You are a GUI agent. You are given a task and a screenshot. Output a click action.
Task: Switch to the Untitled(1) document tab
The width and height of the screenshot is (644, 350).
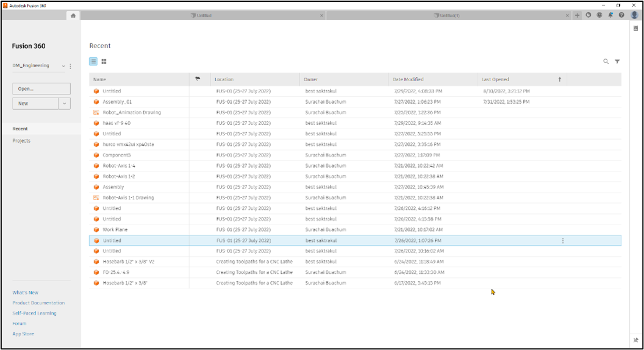point(449,15)
